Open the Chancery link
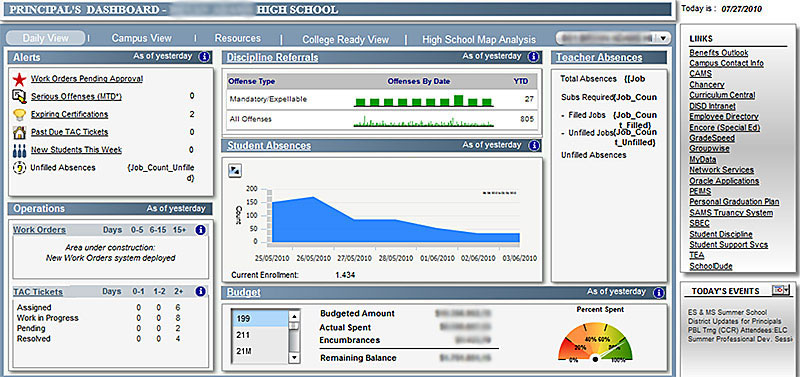The height and width of the screenshot is (377, 800). pyautogui.click(x=707, y=85)
